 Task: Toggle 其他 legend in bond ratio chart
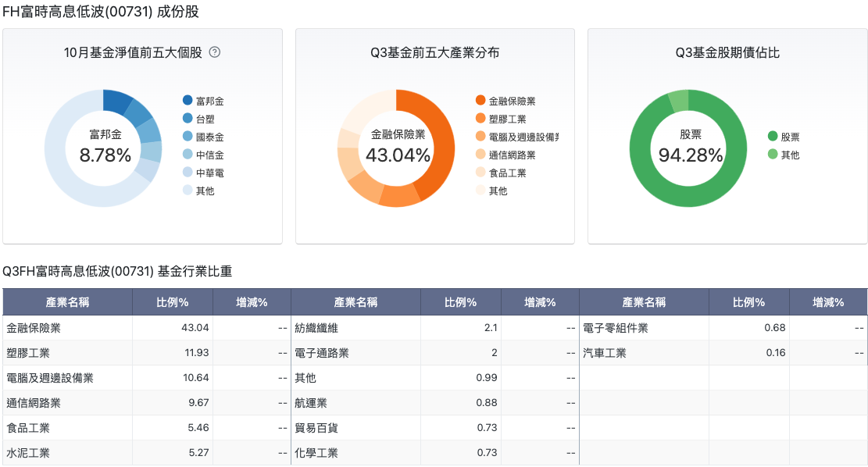point(784,155)
